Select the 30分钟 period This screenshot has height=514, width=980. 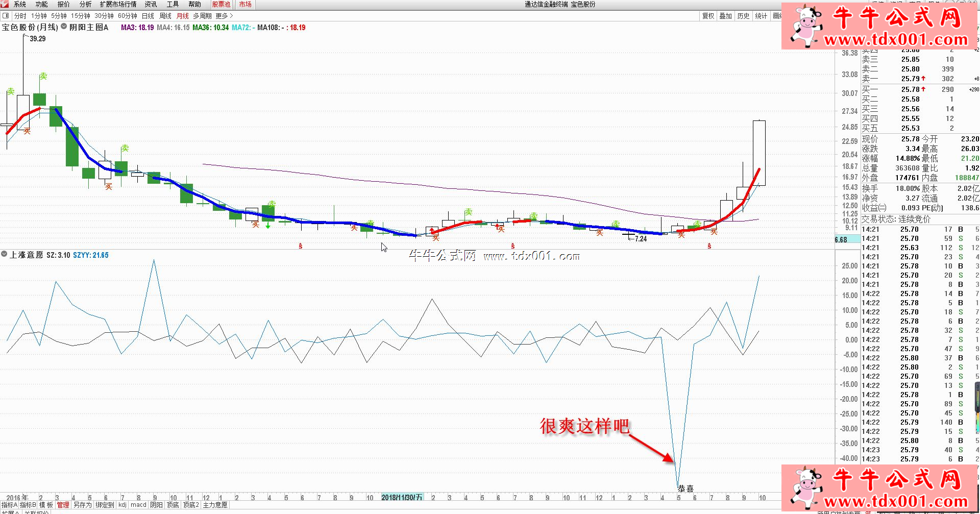click(104, 16)
